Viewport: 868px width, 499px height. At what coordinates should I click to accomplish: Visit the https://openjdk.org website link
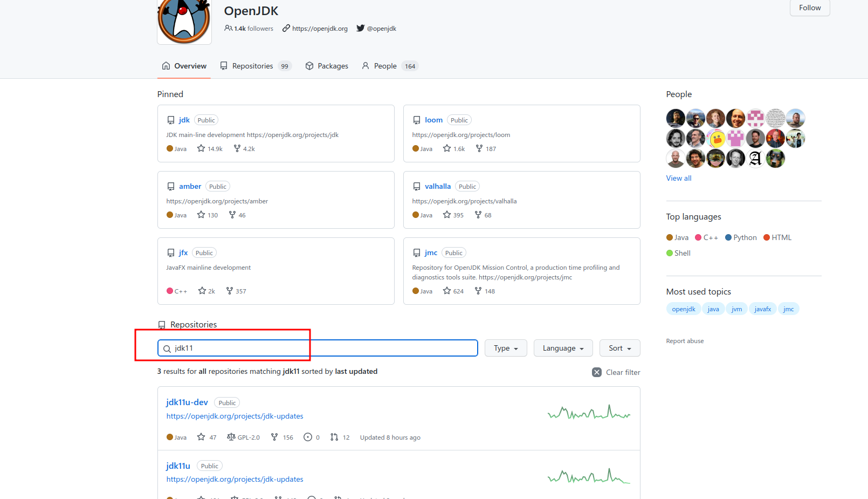315,29
